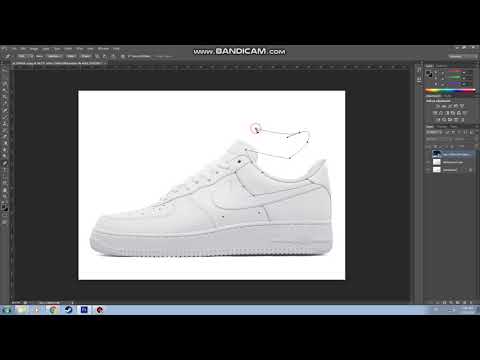Toggle visibility of the middle layer
This screenshot has height=360, width=480.
coord(428,162)
